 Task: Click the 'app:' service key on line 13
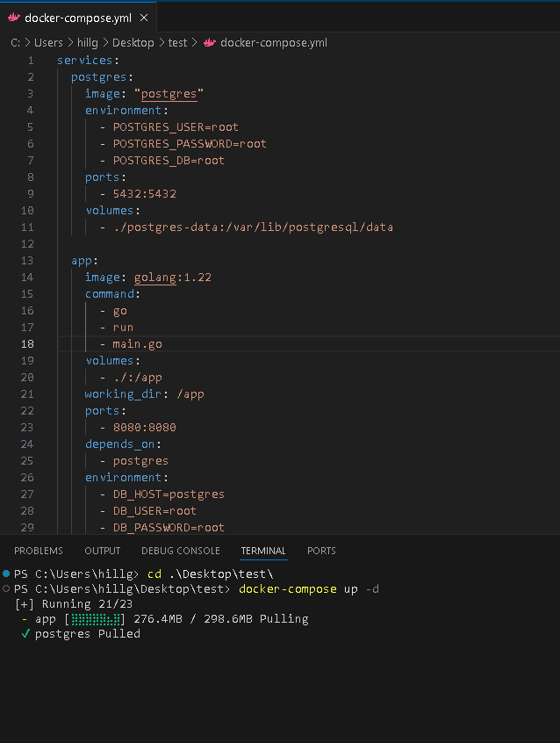coord(85,261)
